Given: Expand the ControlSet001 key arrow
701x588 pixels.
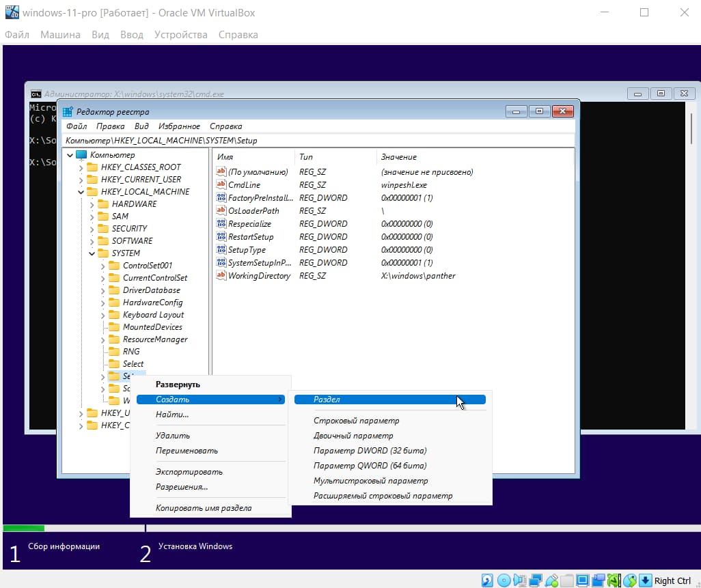Looking at the screenshot, I should click(x=102, y=266).
